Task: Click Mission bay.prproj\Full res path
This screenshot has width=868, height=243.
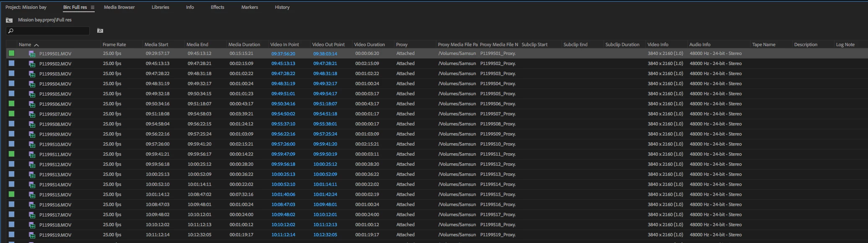Action: [45, 20]
